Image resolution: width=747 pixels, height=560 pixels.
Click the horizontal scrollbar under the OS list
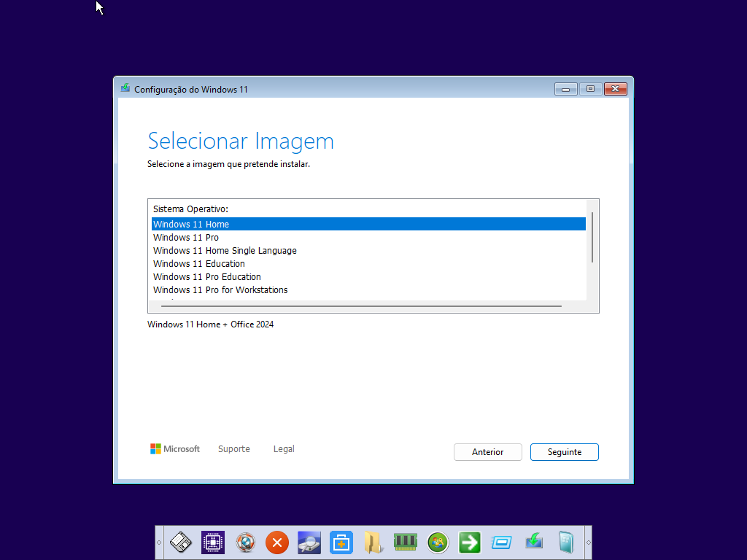pos(361,306)
